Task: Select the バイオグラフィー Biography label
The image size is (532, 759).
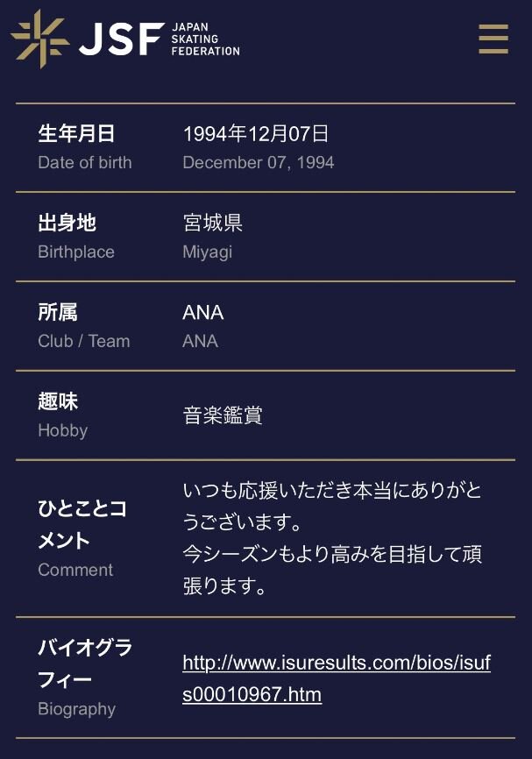Action: (85, 677)
